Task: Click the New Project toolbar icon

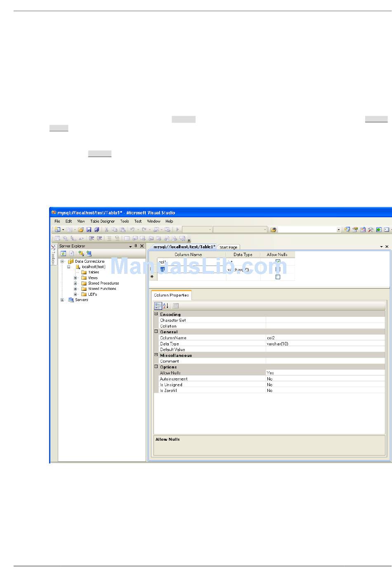Action: tap(57, 230)
